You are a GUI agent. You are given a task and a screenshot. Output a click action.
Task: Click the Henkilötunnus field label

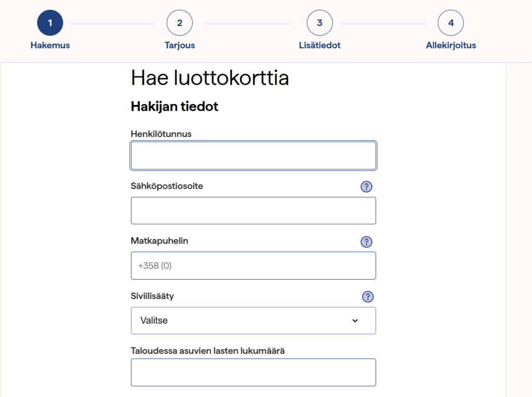[161, 134]
